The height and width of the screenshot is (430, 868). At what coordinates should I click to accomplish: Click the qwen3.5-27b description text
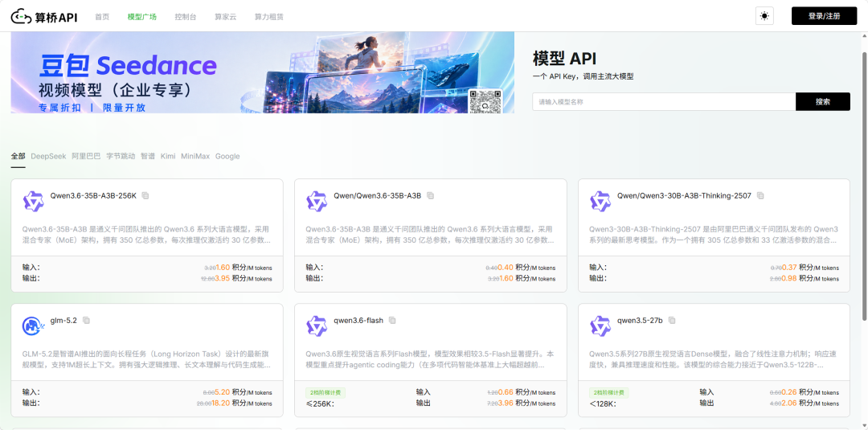pos(714,359)
